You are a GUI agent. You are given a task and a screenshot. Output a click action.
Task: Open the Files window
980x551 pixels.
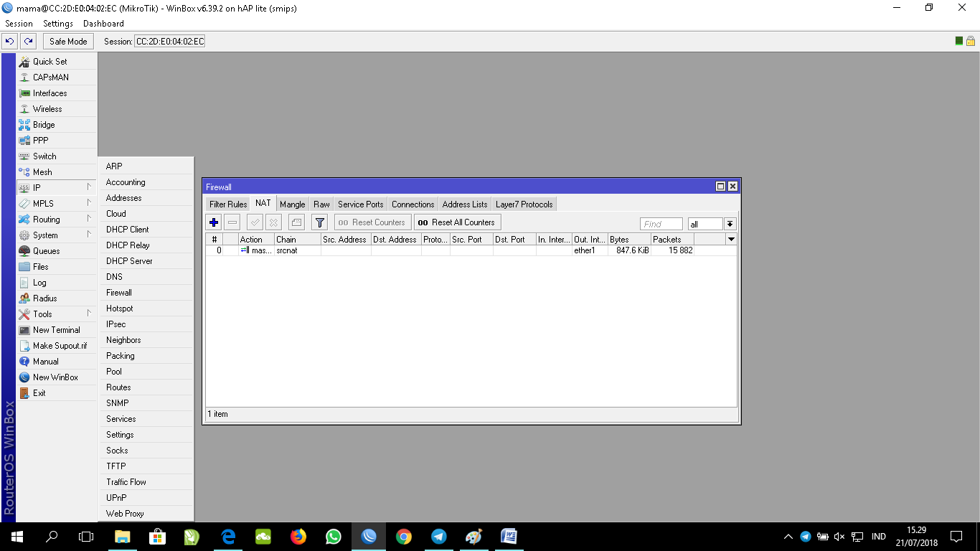57,267
